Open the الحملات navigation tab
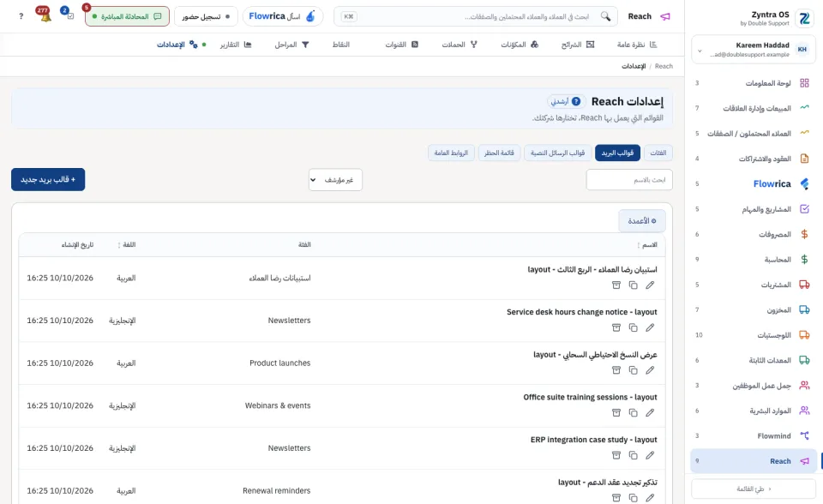 (x=460, y=45)
